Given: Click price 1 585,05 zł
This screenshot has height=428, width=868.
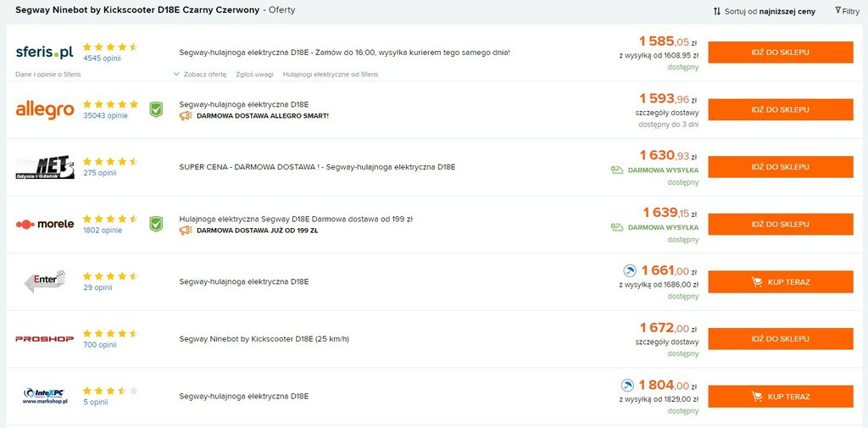Looking at the screenshot, I should point(668,42).
